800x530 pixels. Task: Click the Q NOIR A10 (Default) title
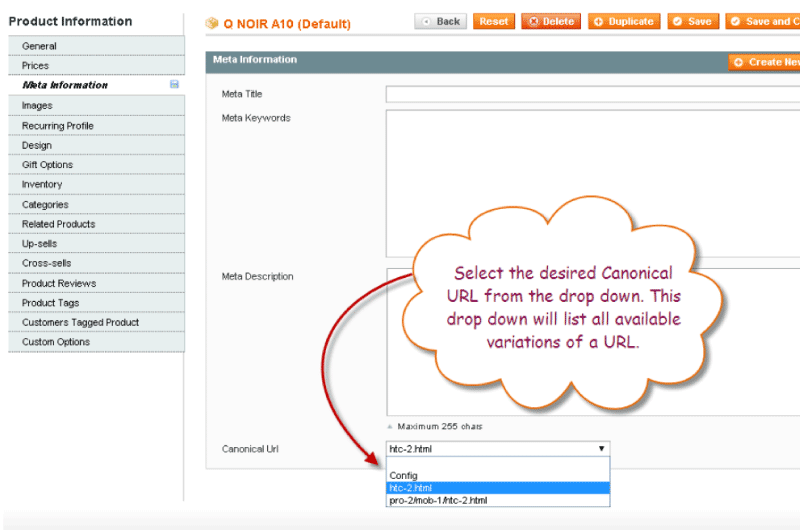coord(287,23)
